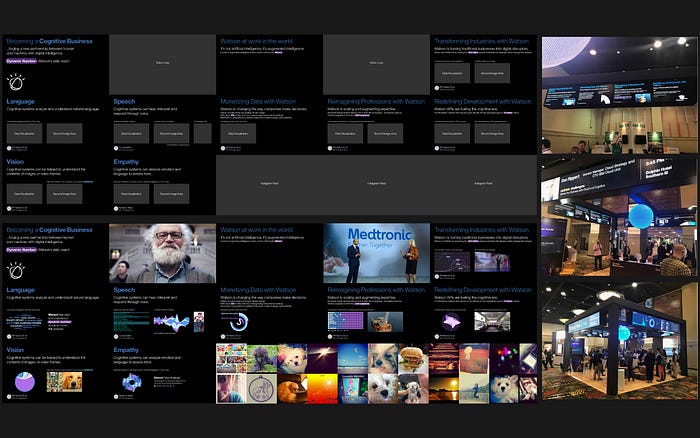Select the orange-red sunset gradient photo in the grid
700x438 pixels.
(x=322, y=389)
